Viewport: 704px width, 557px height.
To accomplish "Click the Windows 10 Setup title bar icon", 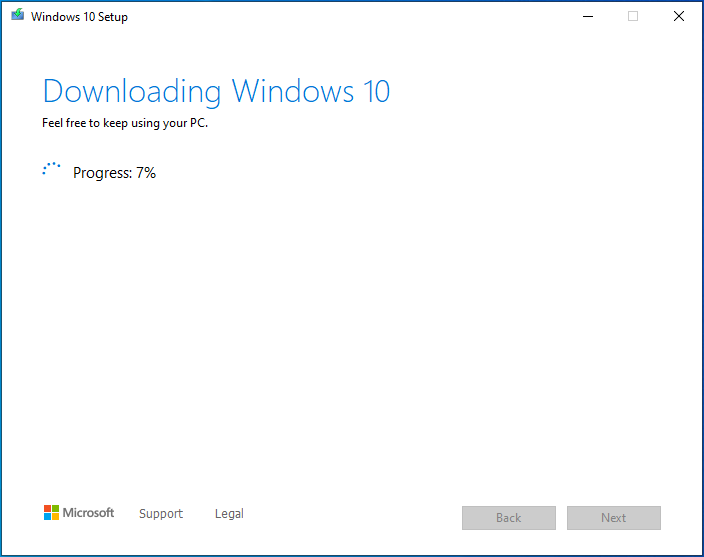I will coord(17,17).
